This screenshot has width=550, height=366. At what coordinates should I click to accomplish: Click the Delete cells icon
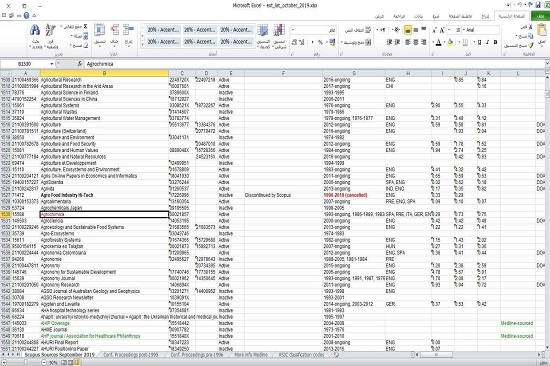(114, 30)
